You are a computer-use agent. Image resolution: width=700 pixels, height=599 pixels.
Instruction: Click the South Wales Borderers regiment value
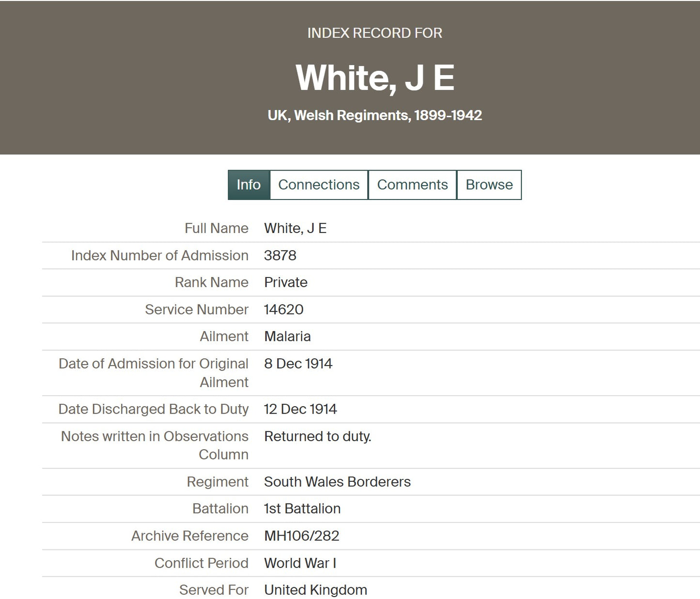click(x=337, y=482)
